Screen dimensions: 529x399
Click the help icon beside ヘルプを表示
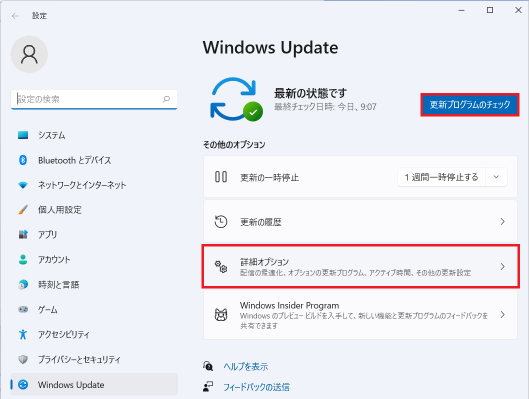[x=208, y=366]
